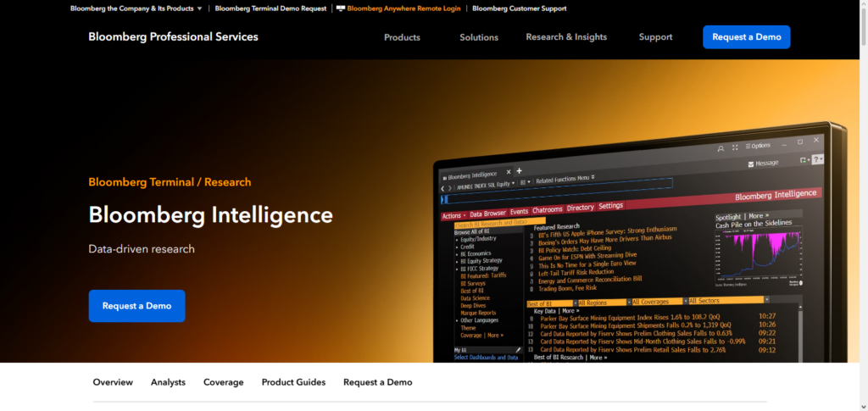Viewport: 868px width, 411px height.
Task: Open the Support menu
Action: pyautogui.click(x=655, y=37)
